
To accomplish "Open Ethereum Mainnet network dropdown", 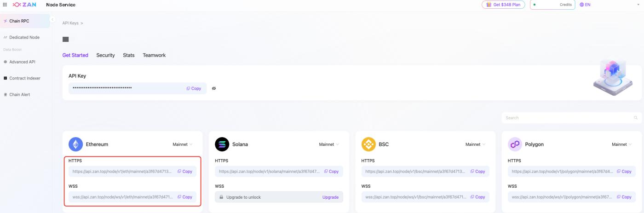I will 183,144.
